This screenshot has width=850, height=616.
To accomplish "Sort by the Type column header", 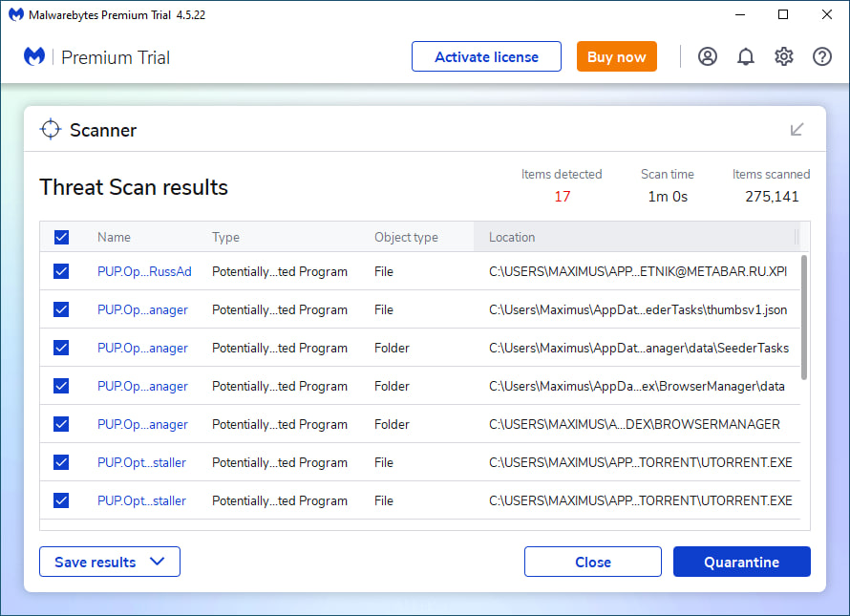I will (x=225, y=237).
